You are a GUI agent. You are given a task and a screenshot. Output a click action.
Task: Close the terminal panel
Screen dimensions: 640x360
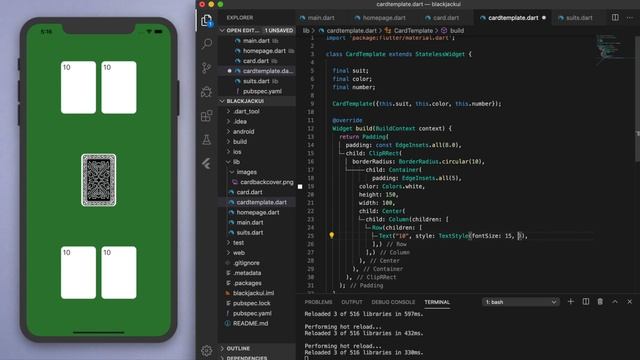point(629,302)
